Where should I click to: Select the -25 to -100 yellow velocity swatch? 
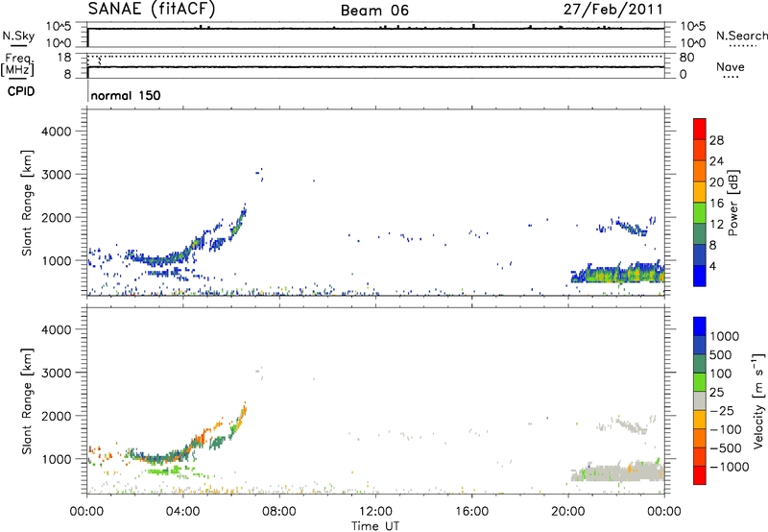[x=700, y=420]
